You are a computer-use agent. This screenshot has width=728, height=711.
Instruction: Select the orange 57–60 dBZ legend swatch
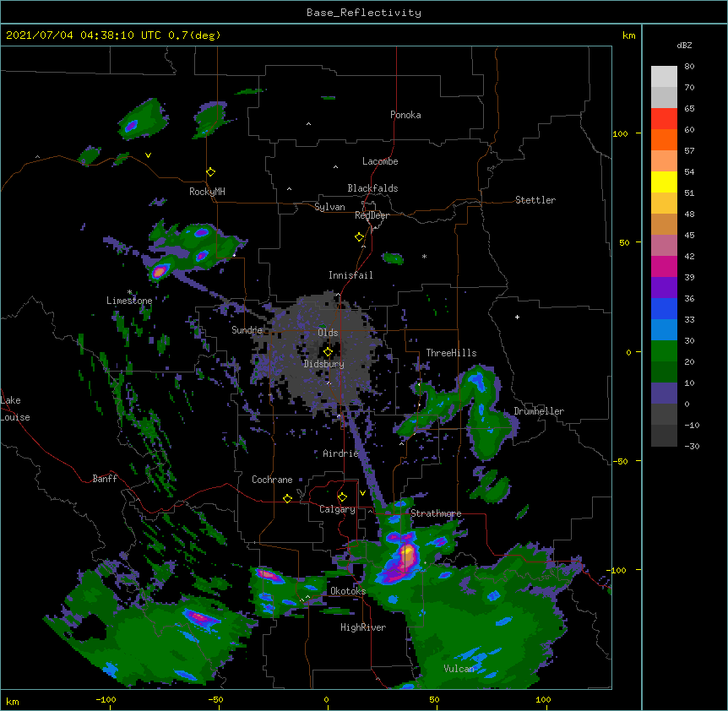pyautogui.click(x=664, y=139)
